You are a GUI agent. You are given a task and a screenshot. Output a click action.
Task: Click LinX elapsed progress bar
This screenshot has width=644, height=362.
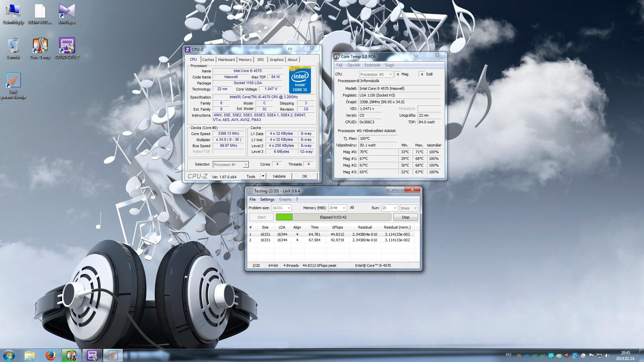(x=333, y=217)
